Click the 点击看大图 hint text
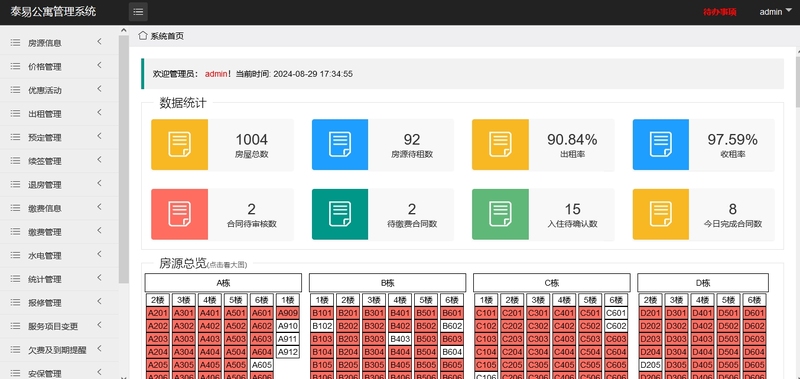The height and width of the screenshot is (379, 800). click(x=227, y=265)
